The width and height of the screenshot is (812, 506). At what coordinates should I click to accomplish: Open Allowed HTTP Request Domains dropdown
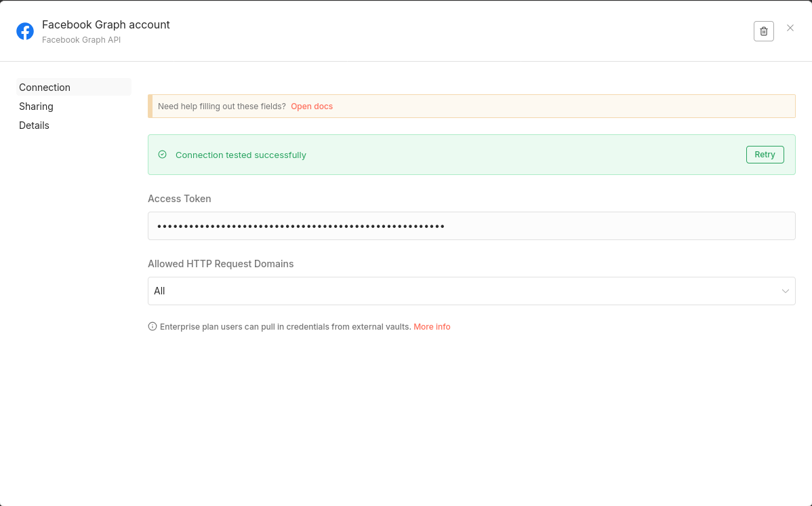[x=471, y=291]
